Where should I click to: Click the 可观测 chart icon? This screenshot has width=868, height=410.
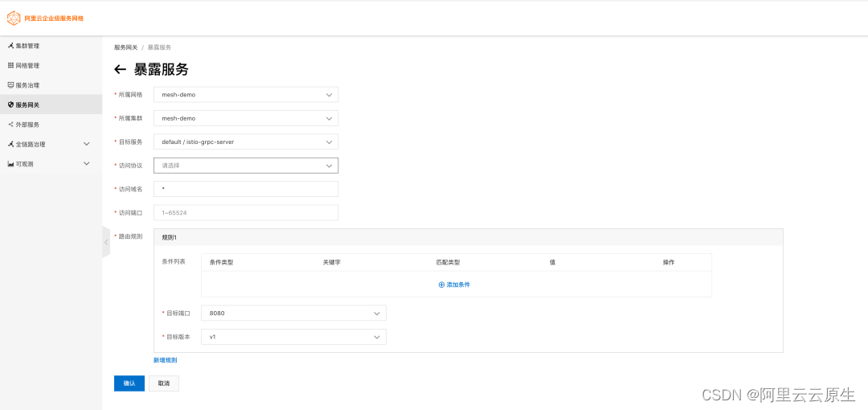[10, 164]
